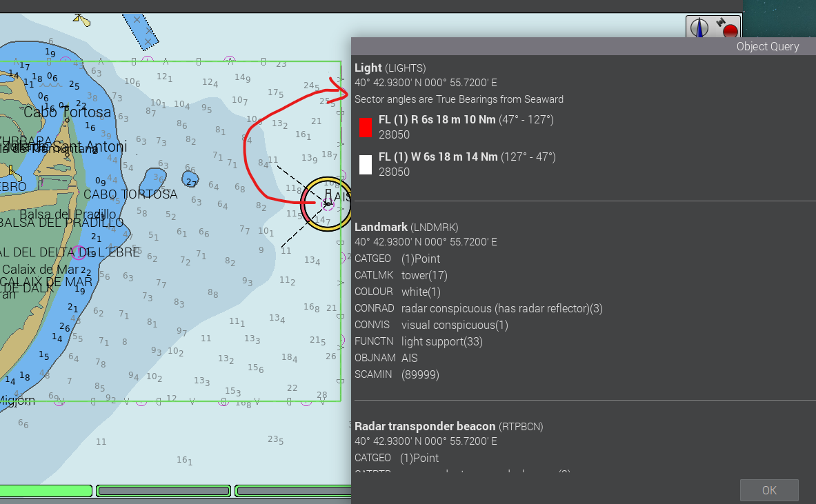816x504 pixels.
Task: Click the CONVIS visual conspicuous(1) row
Action: tap(431, 325)
